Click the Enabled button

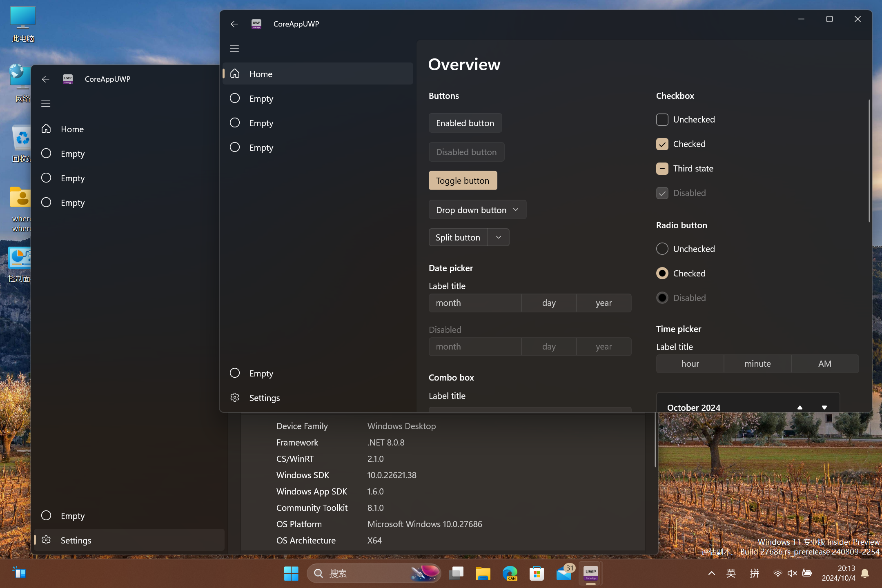465,123
